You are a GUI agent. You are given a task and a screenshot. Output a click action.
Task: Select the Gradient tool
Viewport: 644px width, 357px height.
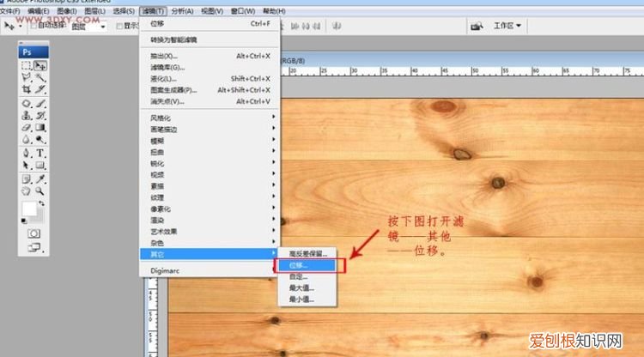coord(40,128)
